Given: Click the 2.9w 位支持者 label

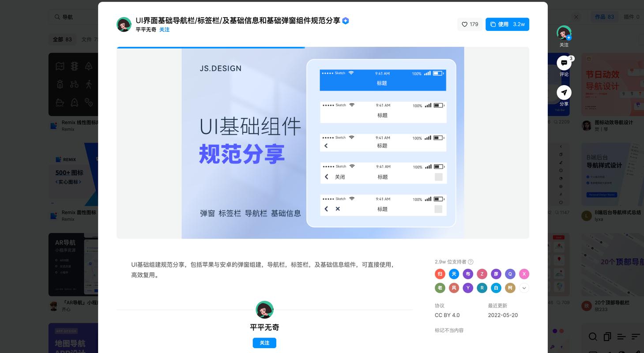Looking at the screenshot, I should [x=451, y=262].
